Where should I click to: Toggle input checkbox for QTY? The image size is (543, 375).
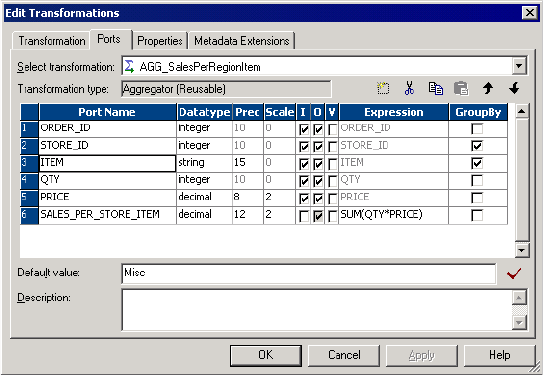[x=303, y=181]
